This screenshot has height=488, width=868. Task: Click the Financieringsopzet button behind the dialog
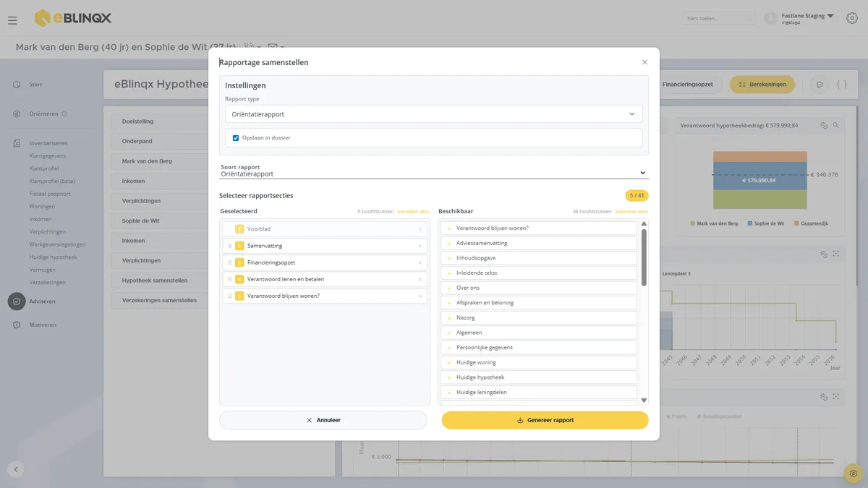pos(687,85)
